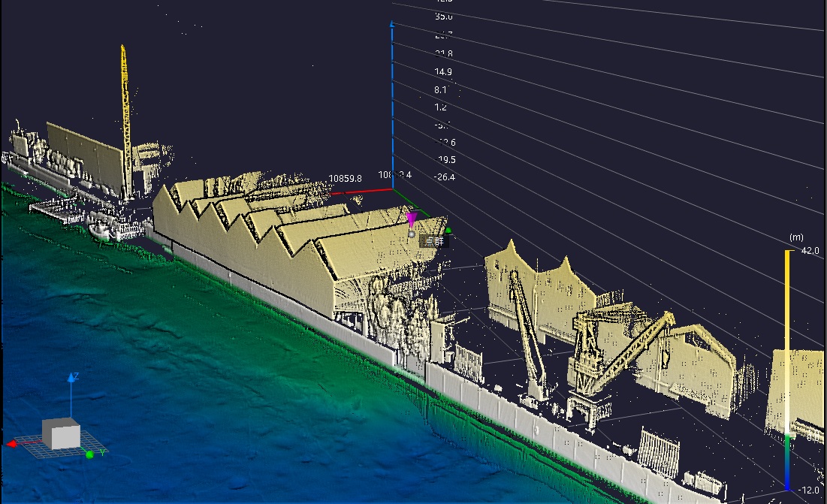This screenshot has height=504, width=827.
Task: Click the green section of the elevation color bar
Action: point(787,451)
